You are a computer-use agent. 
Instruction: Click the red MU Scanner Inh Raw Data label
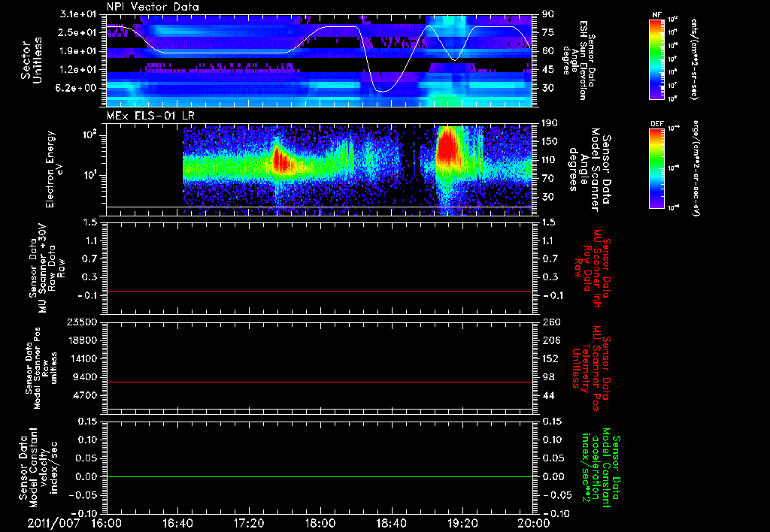[594, 268]
